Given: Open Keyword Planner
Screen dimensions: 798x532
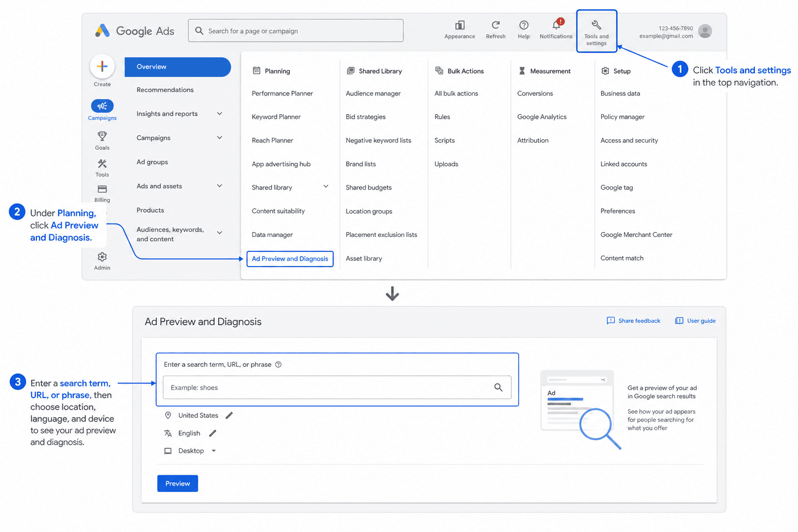Looking at the screenshot, I should point(276,117).
